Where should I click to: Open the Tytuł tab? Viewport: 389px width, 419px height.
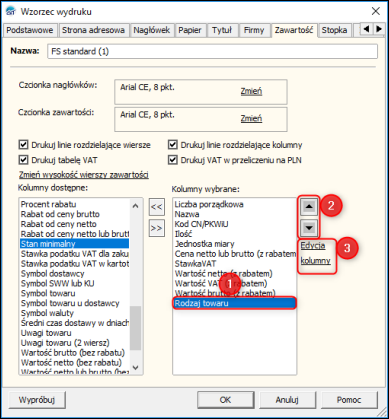tap(222, 30)
